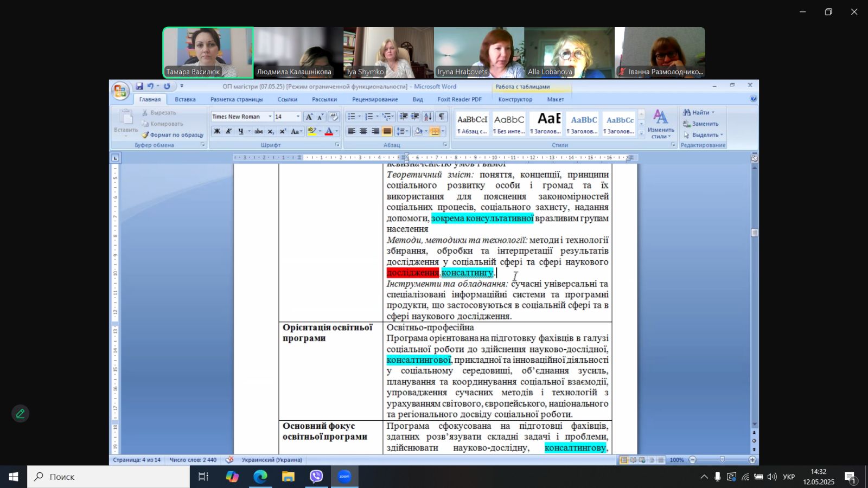Open the Times New Roman font dropdown

pos(270,117)
